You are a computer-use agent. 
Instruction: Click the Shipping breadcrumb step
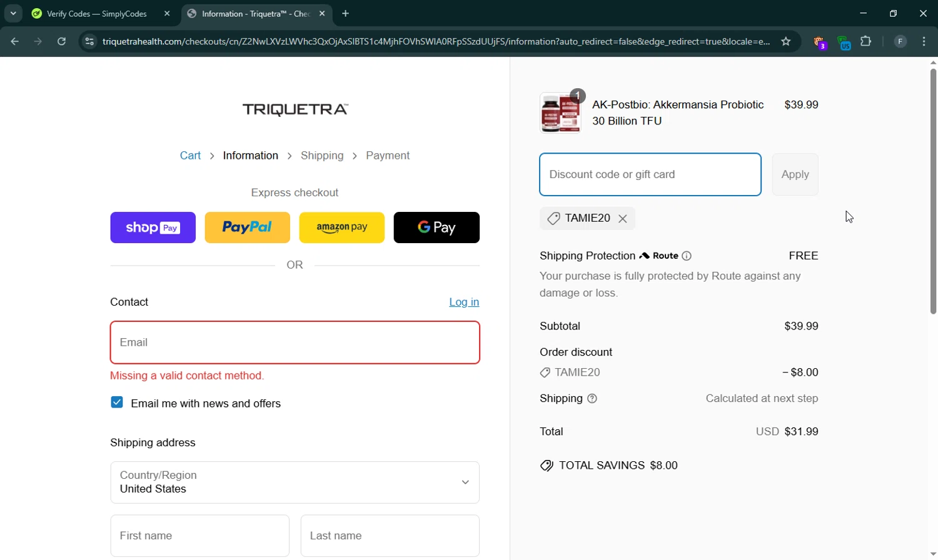(x=322, y=156)
